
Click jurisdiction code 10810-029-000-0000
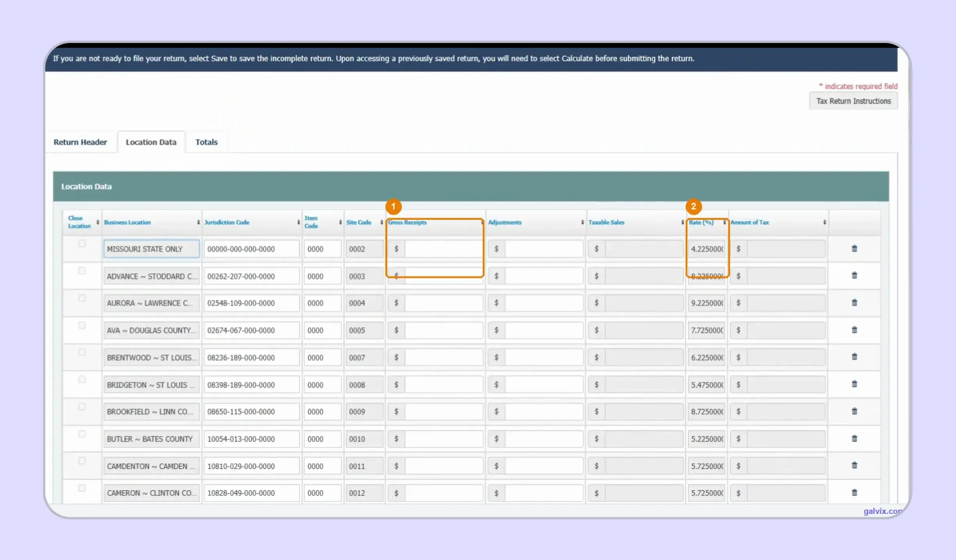pos(251,466)
